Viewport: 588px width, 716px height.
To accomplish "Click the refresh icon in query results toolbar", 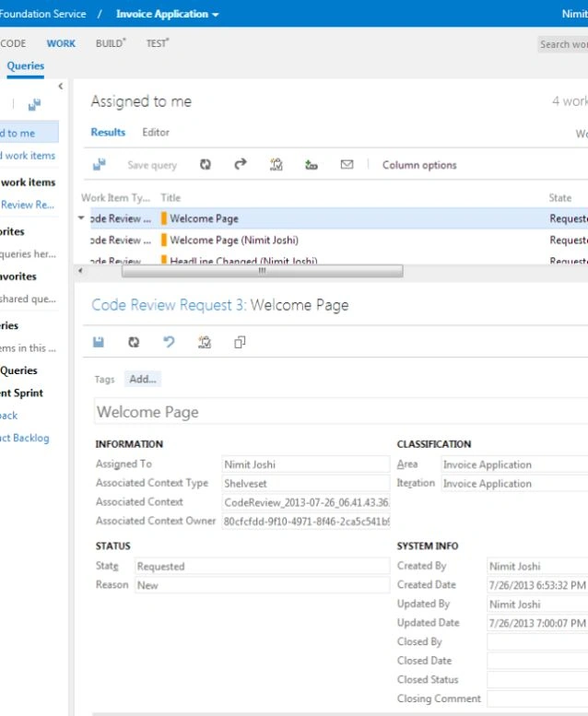I will [206, 164].
